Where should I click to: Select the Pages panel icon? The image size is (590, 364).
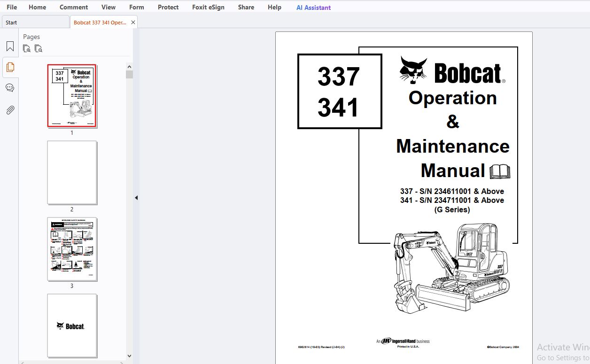coord(10,67)
